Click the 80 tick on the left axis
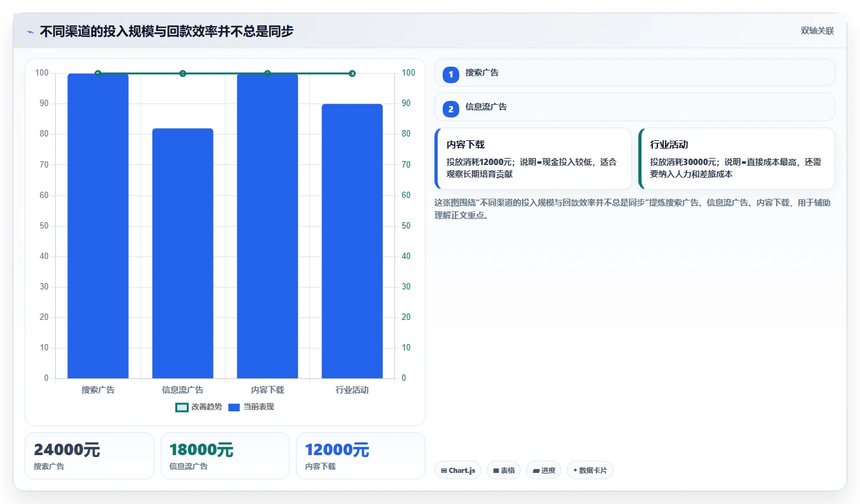 tap(44, 134)
